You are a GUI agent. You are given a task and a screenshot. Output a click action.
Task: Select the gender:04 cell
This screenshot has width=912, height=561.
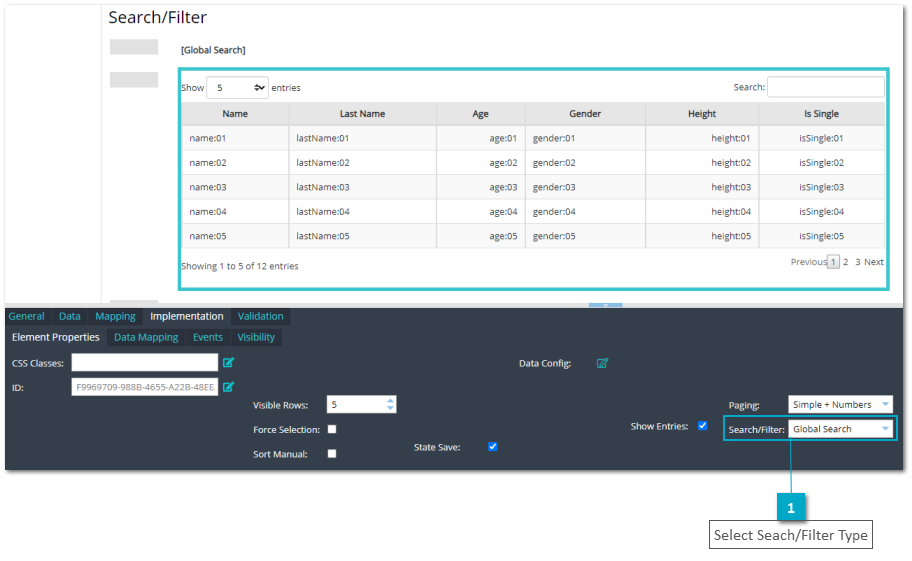click(x=585, y=212)
